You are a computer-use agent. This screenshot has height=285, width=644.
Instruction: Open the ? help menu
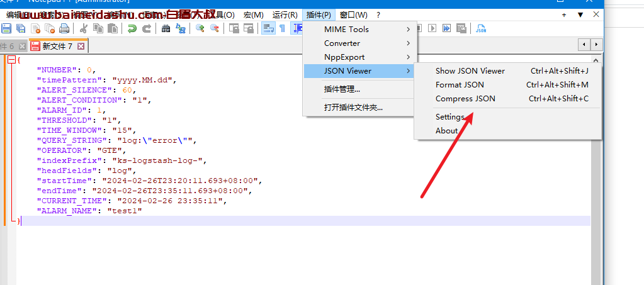tap(378, 14)
